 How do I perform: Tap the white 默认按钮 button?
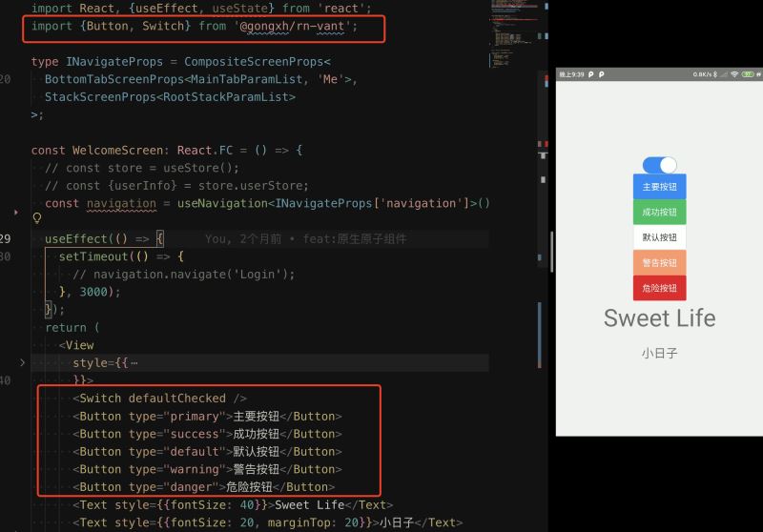tap(659, 237)
